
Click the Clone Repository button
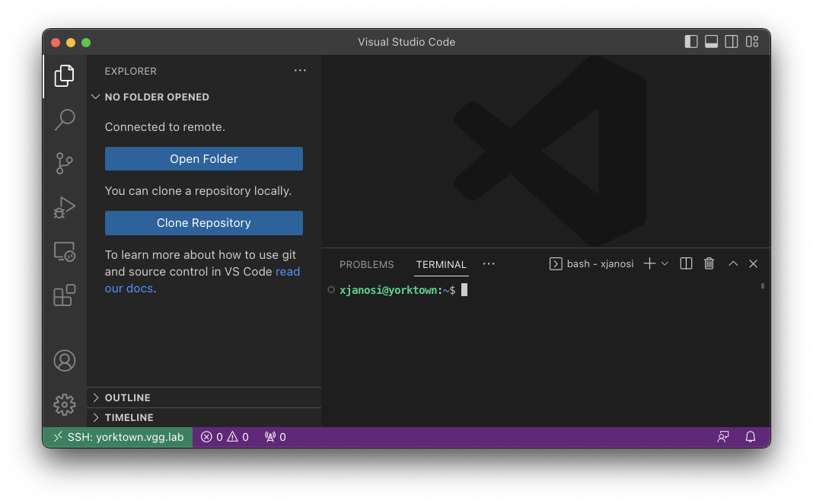pos(204,223)
